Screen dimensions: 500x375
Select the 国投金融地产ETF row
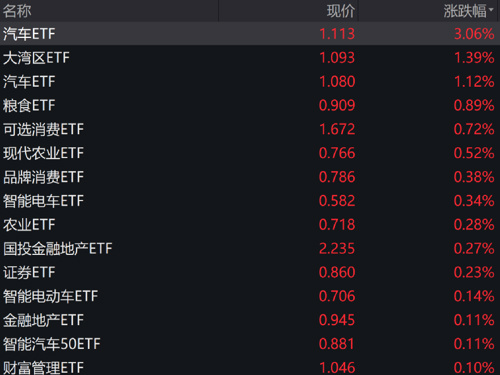(x=250, y=248)
